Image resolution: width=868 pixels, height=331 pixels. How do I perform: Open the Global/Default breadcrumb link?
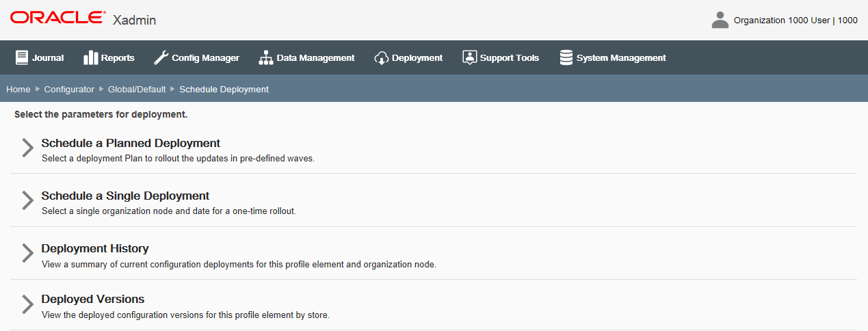[x=137, y=90]
